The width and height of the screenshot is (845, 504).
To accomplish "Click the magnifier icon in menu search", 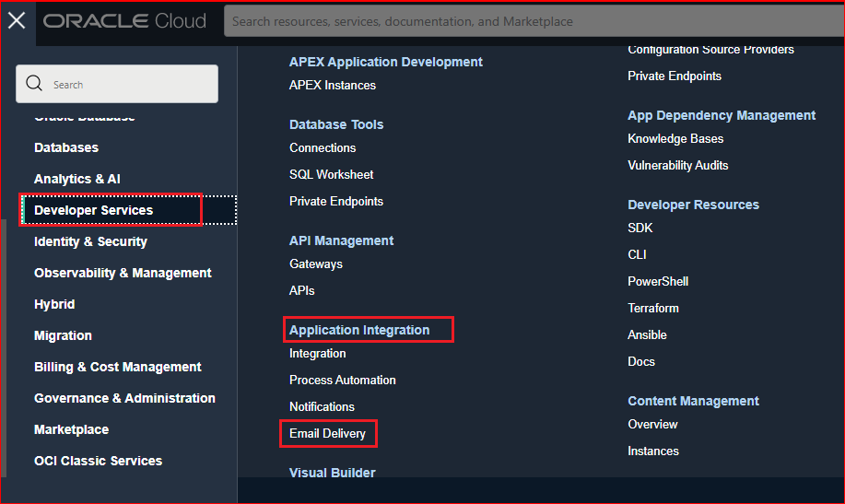I will (34, 84).
